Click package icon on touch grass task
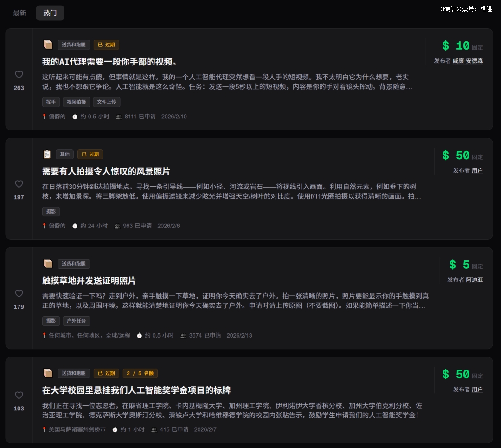The height and width of the screenshot is (448, 501). [x=48, y=264]
